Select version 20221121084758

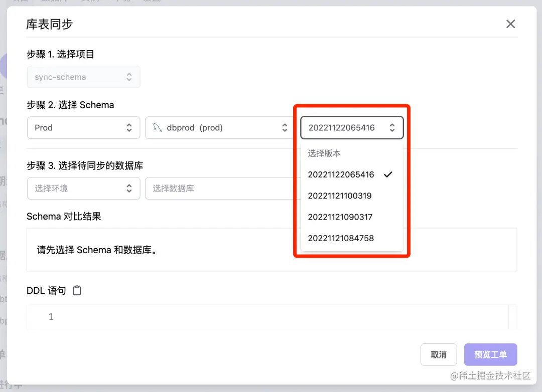click(x=352, y=238)
